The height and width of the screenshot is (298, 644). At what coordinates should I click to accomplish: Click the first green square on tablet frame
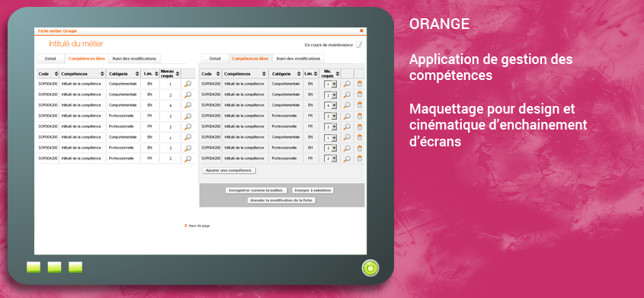tap(34, 268)
